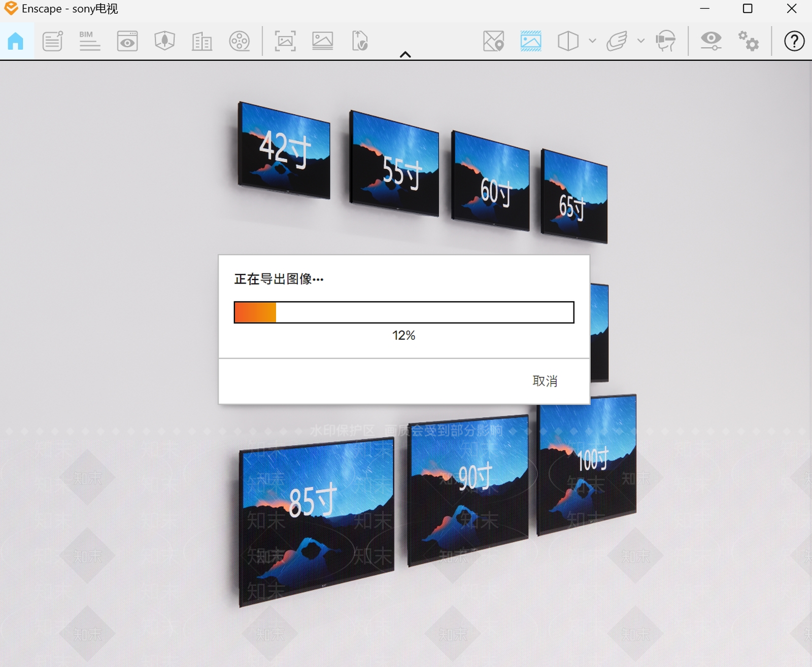Click the export progress bar at 12%
This screenshot has width=812, height=667.
[x=404, y=312]
